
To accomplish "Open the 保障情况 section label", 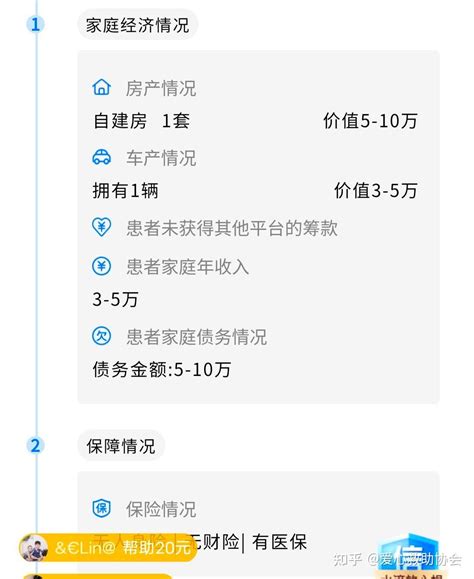I will [x=121, y=446].
